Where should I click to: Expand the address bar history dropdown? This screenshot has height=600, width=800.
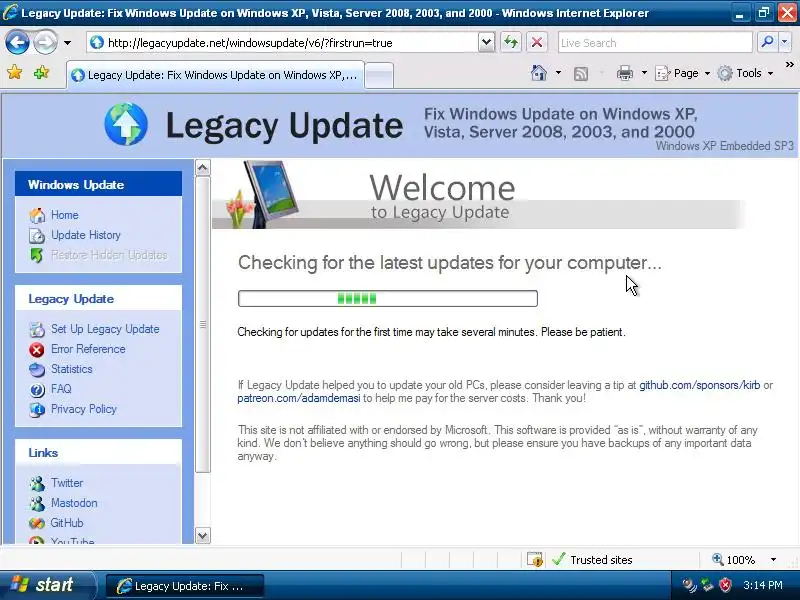[x=487, y=43]
